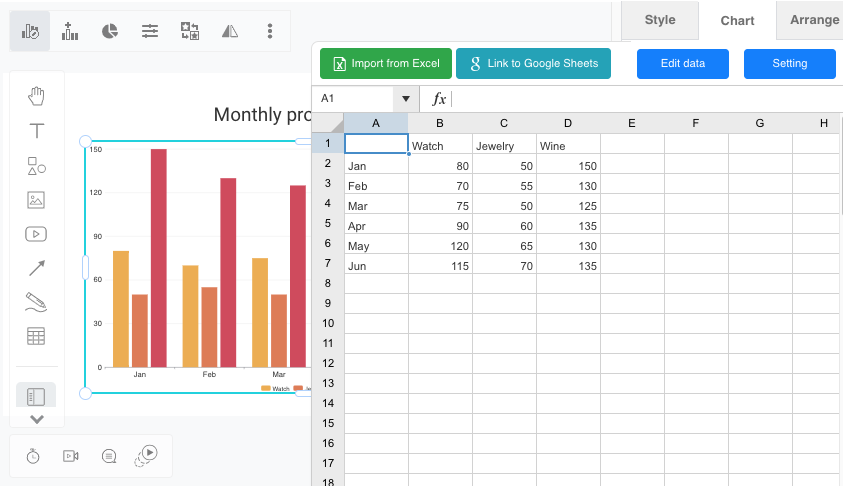
Task: Expand more tools with the down chevron
Action: tap(37, 419)
